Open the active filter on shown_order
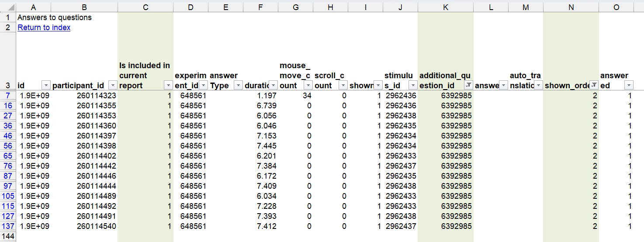The width and height of the screenshot is (644, 242). click(x=594, y=85)
